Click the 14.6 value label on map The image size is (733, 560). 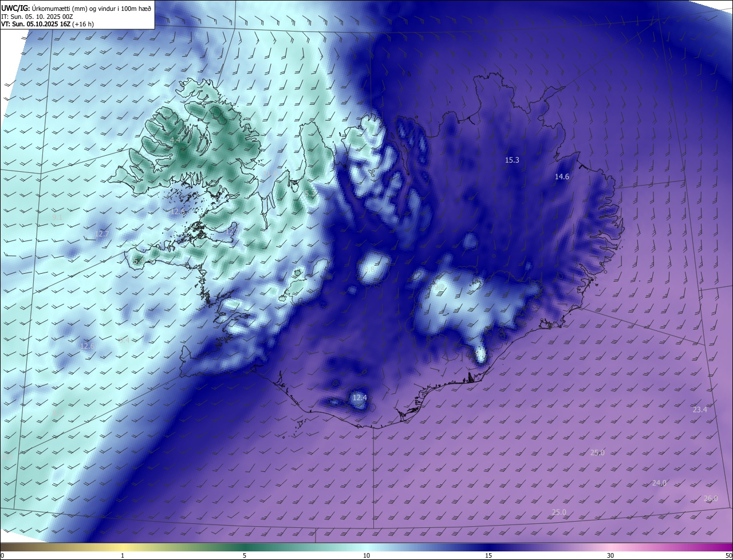pos(562,177)
